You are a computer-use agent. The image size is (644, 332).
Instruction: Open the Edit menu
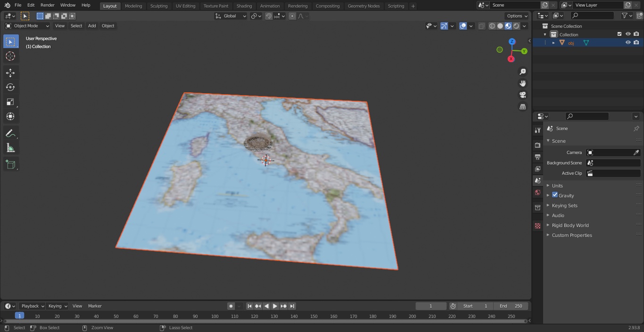31,5
